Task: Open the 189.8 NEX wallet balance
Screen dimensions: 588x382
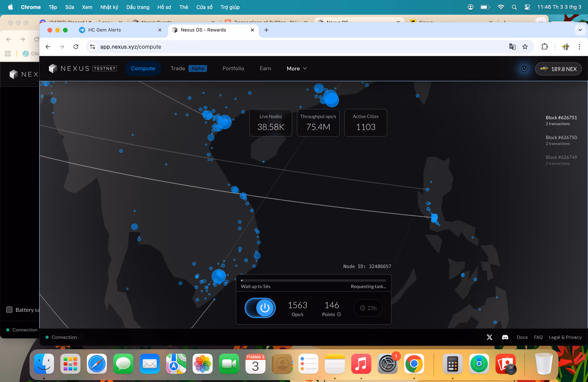Action: point(558,69)
